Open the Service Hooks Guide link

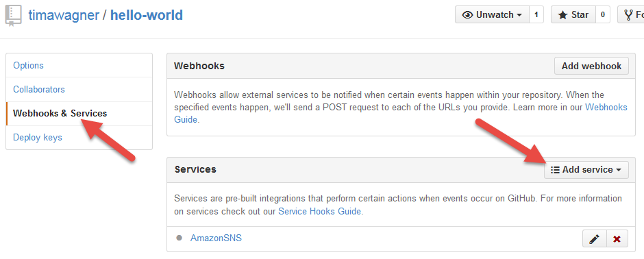[319, 212]
